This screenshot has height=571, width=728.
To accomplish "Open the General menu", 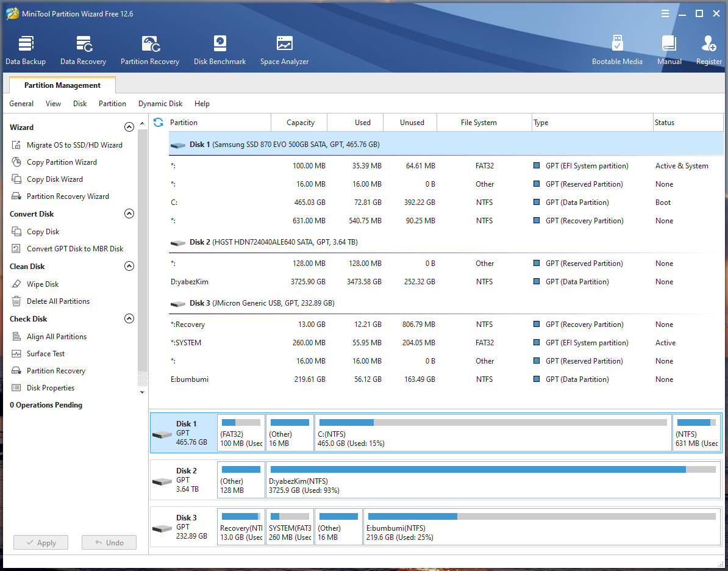I will click(21, 104).
